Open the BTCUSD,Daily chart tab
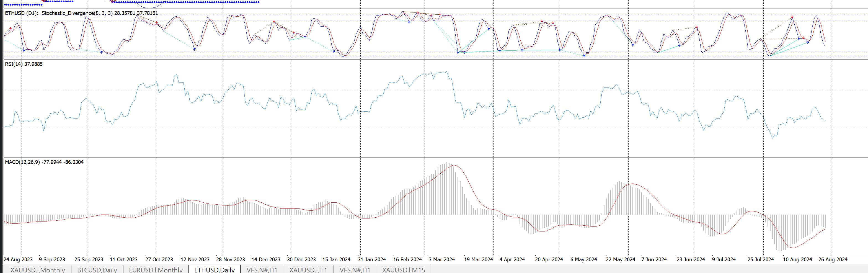Viewport: 868px width, 273px height. coord(97,270)
